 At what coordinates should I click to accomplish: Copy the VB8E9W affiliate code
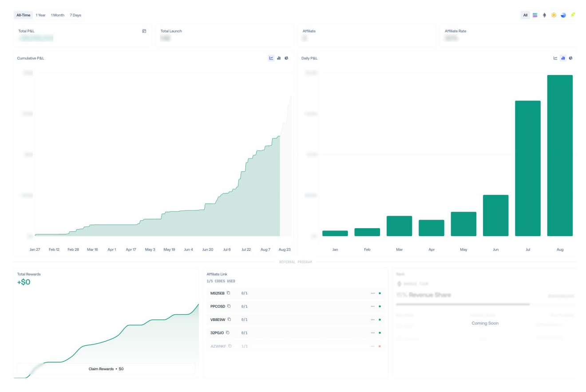pyautogui.click(x=230, y=319)
